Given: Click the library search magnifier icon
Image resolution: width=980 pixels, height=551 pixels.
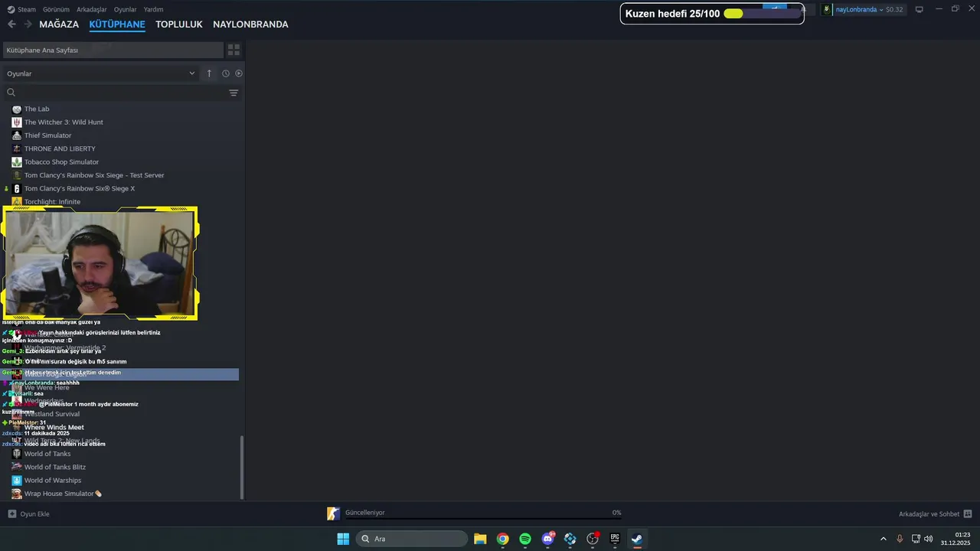Looking at the screenshot, I should point(11,93).
